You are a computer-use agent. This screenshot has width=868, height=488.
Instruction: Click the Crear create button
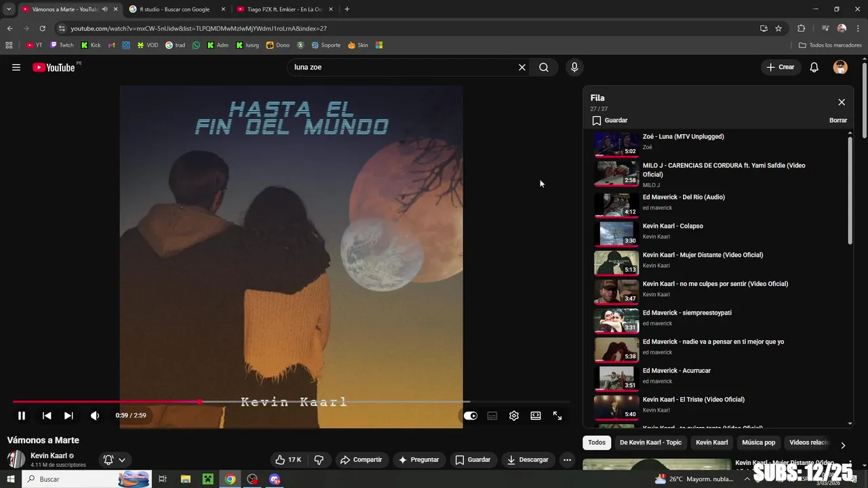(x=781, y=67)
